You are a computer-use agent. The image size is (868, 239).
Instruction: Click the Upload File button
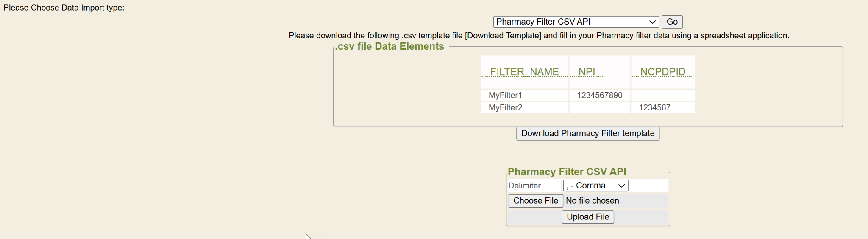pos(587,217)
